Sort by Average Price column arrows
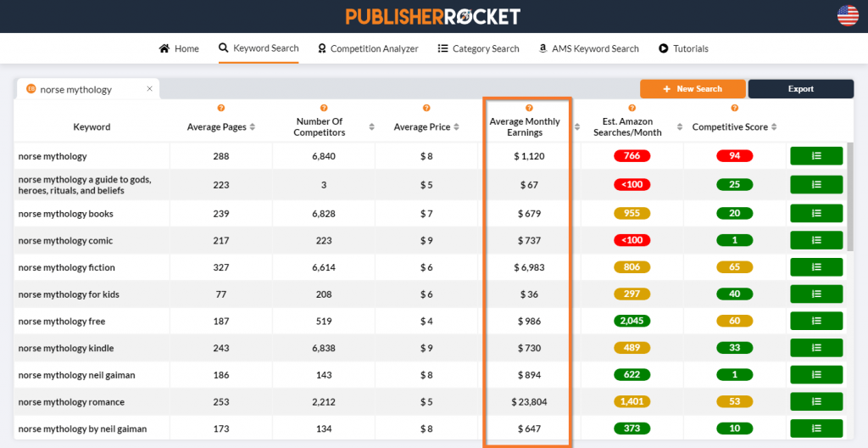 pyautogui.click(x=457, y=127)
